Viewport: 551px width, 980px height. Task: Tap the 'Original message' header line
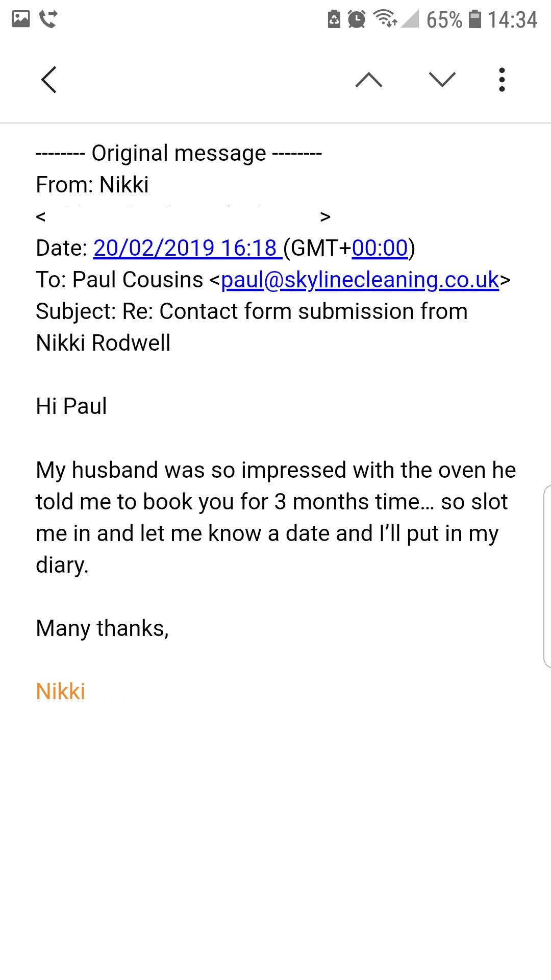pos(179,153)
